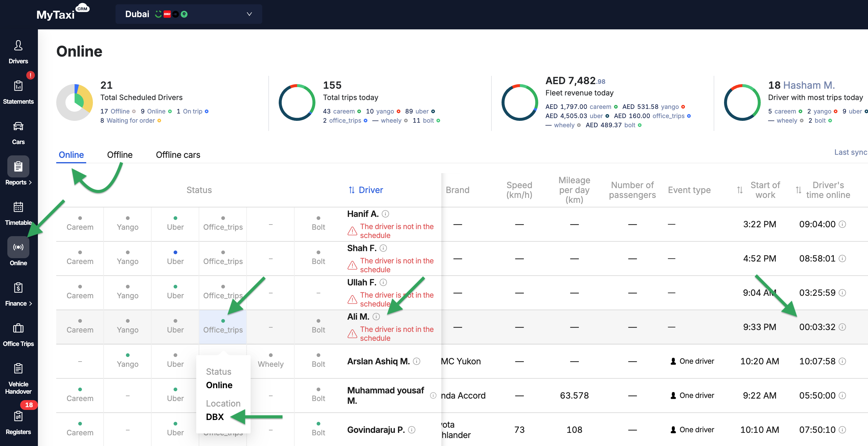Switch to the Offline cars tab
This screenshot has height=446, width=868.
(x=178, y=155)
